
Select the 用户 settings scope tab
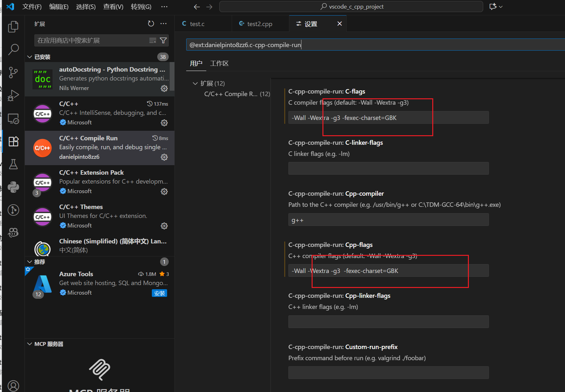point(196,64)
